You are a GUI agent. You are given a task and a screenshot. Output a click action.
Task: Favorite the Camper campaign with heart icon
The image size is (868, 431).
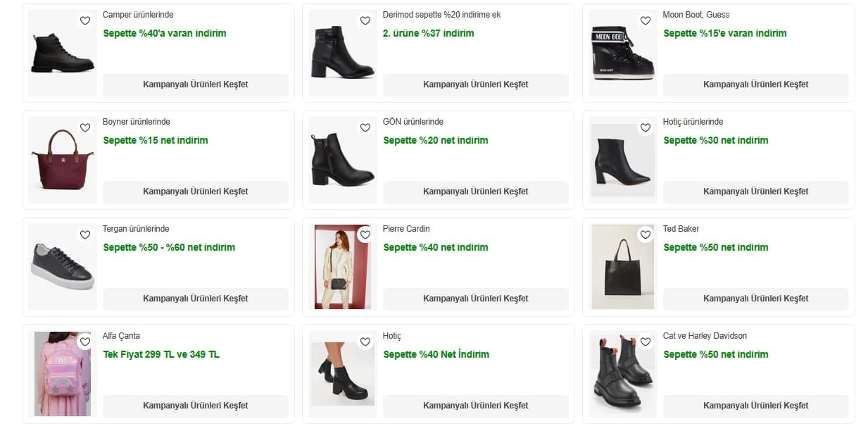[x=85, y=21]
